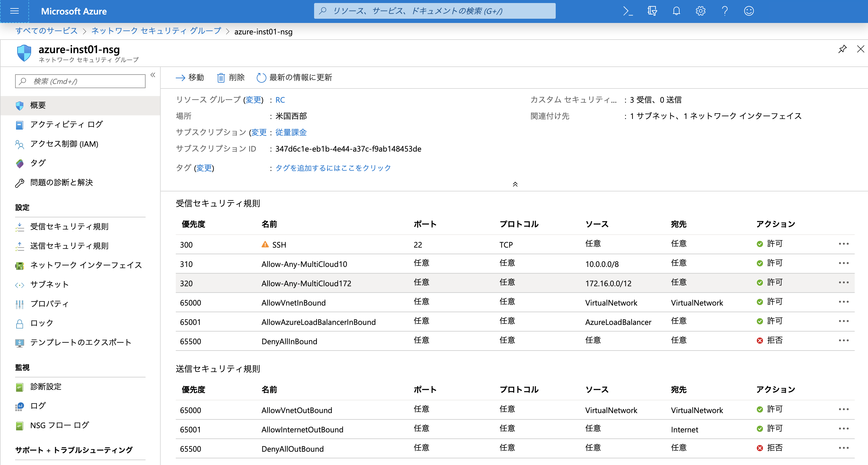The width and height of the screenshot is (868, 465).
Task: Select the AllowInternetOutBound rule name
Action: (302, 430)
